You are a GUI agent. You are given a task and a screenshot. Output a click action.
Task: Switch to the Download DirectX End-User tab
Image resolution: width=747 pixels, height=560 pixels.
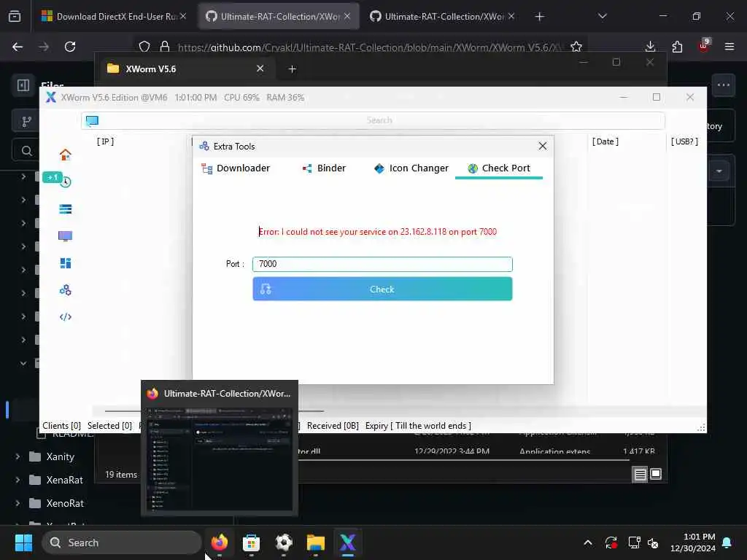point(113,16)
